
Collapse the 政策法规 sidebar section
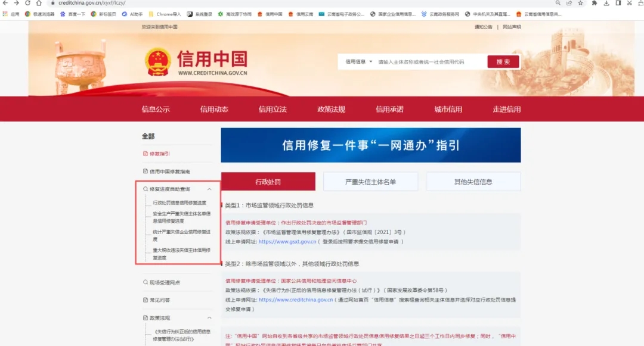pos(209,318)
